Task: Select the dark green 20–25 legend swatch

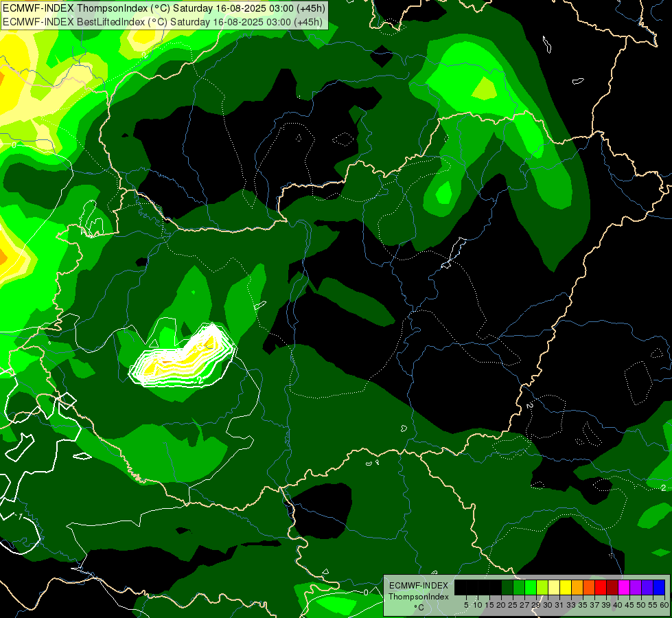Action: 507,587
